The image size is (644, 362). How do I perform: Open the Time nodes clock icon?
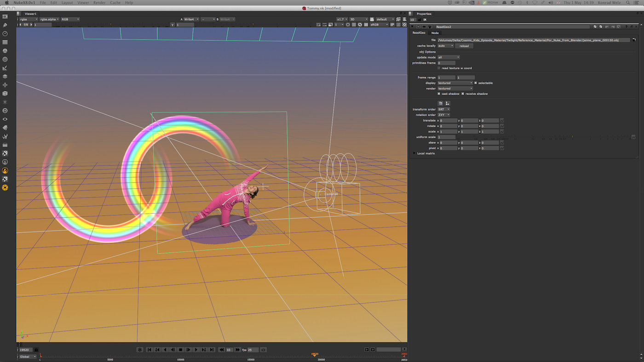pos(5,34)
